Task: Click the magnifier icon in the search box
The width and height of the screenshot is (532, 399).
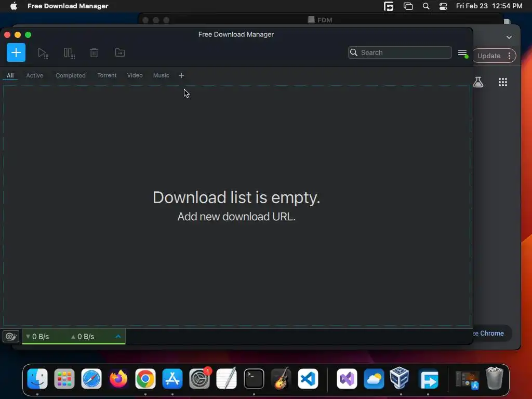Action: pos(353,52)
